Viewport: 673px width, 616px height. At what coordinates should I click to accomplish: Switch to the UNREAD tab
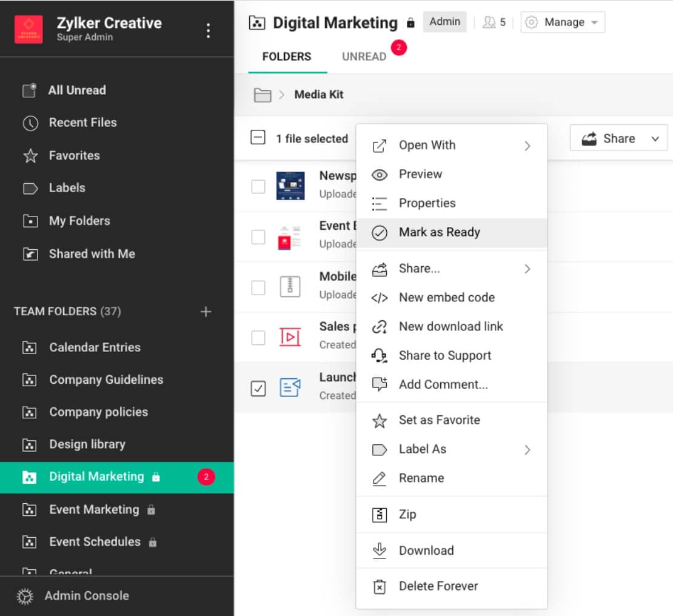pos(363,56)
